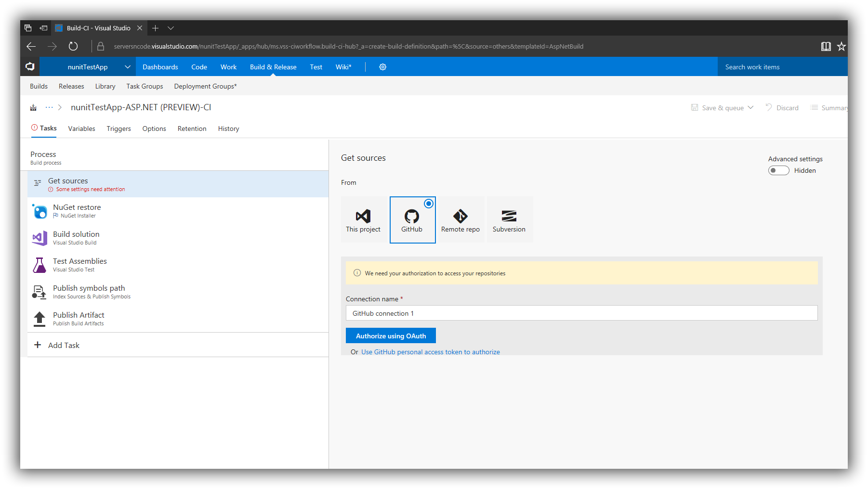Select This project source icon
The height and width of the screenshot is (489, 868).
[x=363, y=216]
